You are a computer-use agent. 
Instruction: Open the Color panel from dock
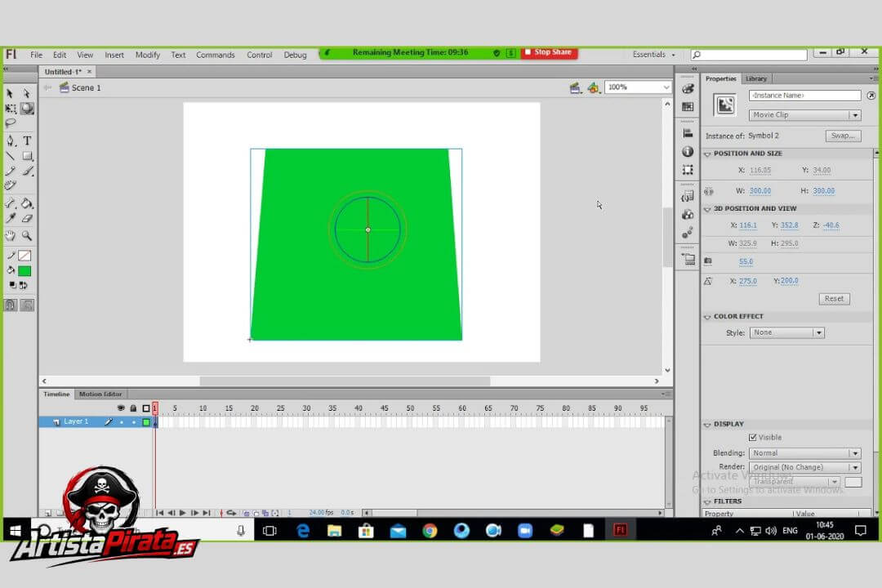pos(688,89)
